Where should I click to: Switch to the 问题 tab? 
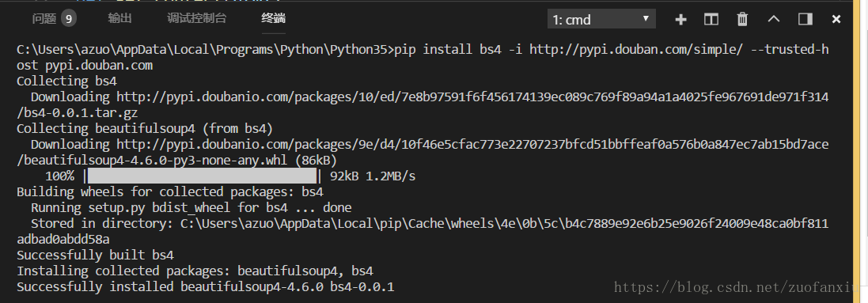pos(44,18)
